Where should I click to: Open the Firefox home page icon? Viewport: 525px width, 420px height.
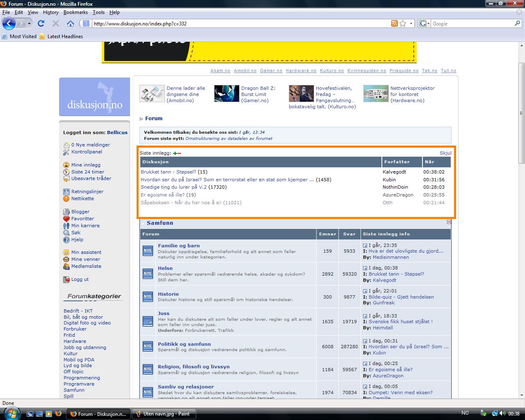click(x=71, y=23)
